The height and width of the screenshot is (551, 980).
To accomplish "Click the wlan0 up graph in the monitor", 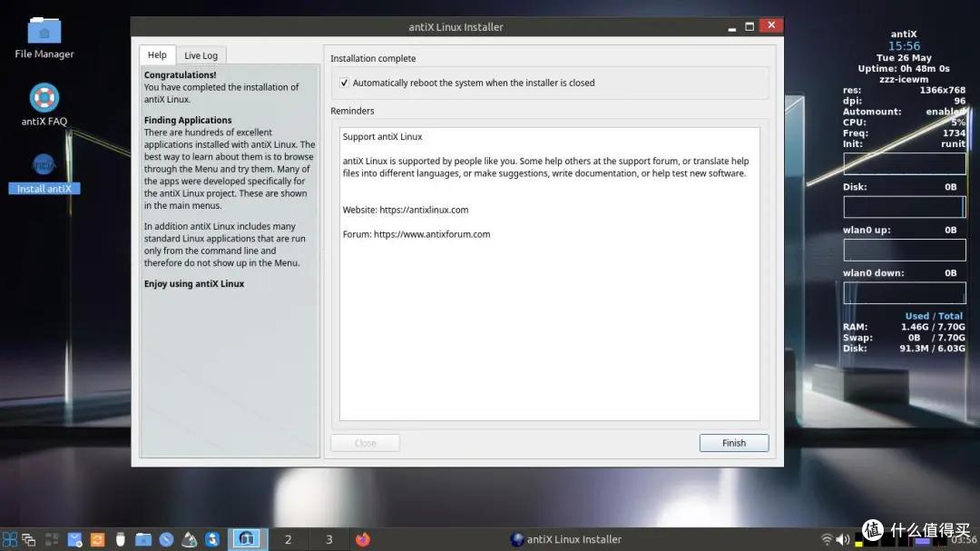I will tap(905, 251).
